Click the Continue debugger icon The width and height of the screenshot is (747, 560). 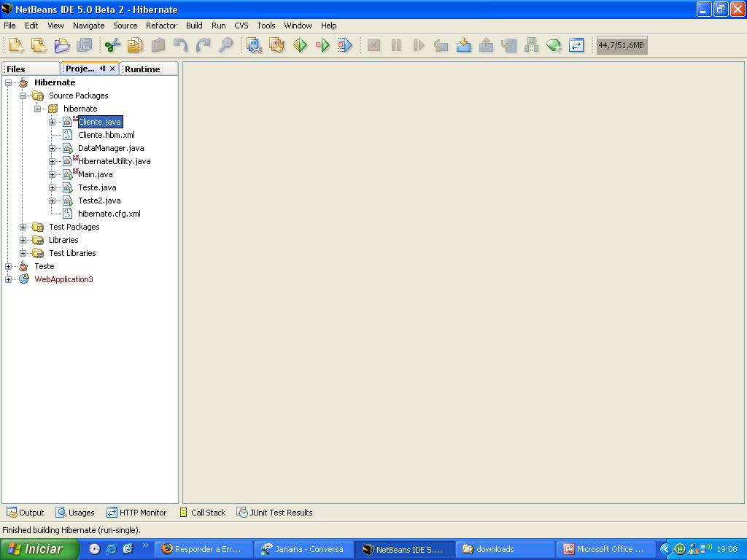tap(419, 45)
